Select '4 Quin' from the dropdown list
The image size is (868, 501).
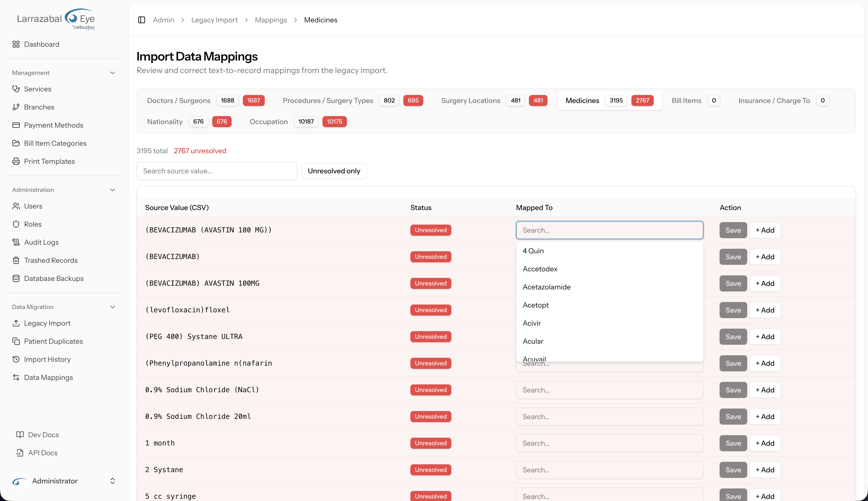click(x=609, y=251)
